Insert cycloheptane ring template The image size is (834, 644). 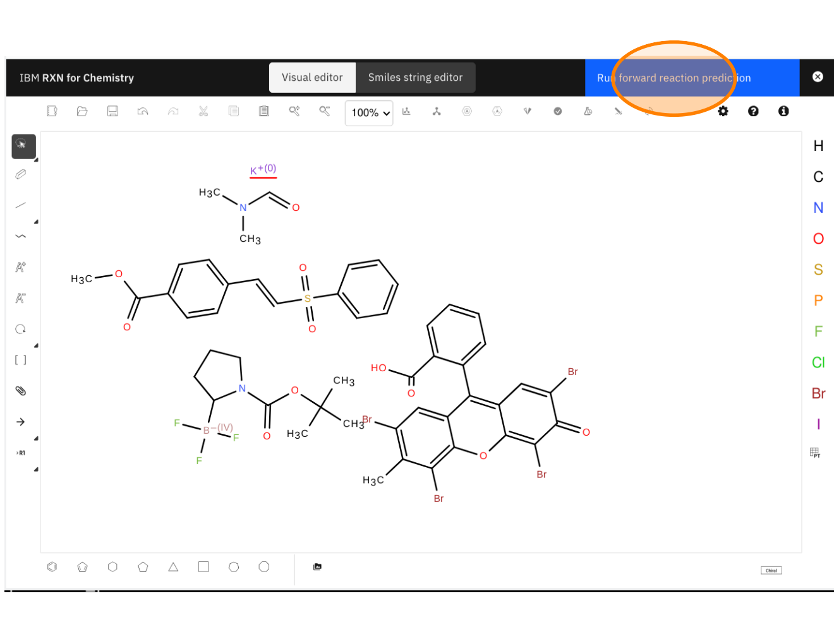pos(234,567)
